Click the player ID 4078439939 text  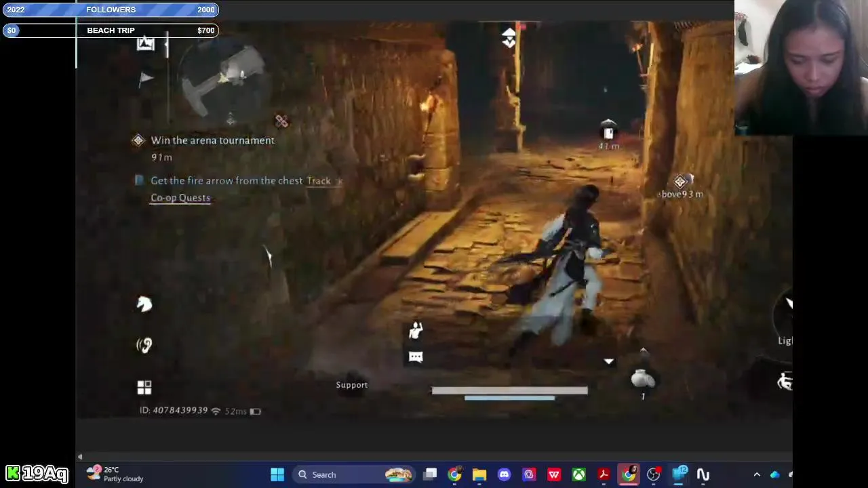(x=174, y=411)
